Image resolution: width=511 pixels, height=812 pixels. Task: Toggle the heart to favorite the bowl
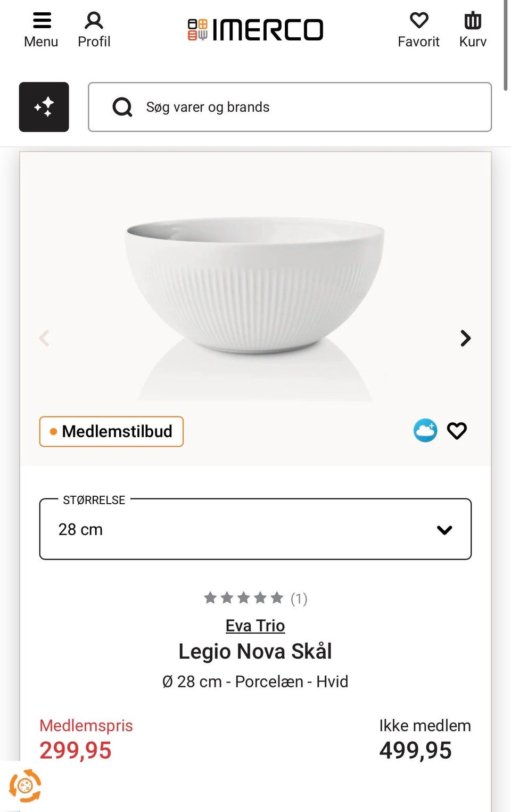click(457, 430)
